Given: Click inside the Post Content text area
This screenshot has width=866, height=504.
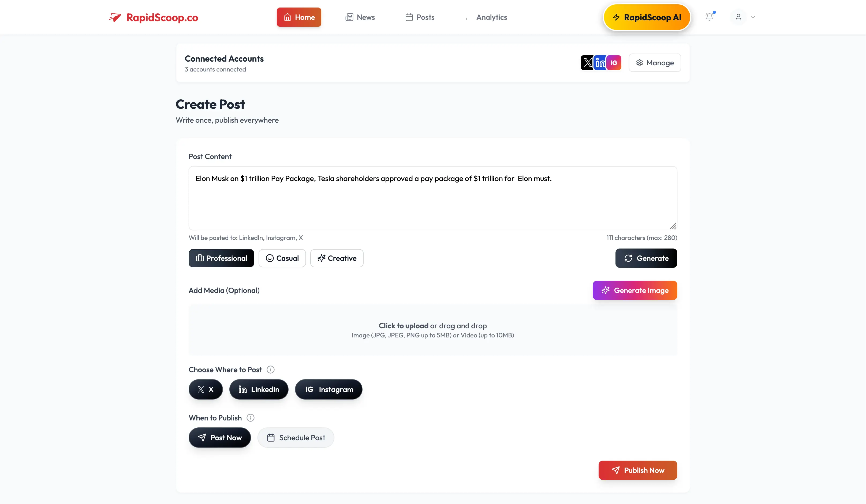Looking at the screenshot, I should click(433, 198).
